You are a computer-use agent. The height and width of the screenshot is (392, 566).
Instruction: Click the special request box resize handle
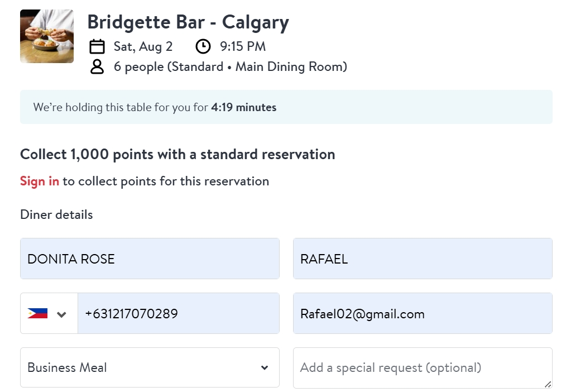click(548, 384)
